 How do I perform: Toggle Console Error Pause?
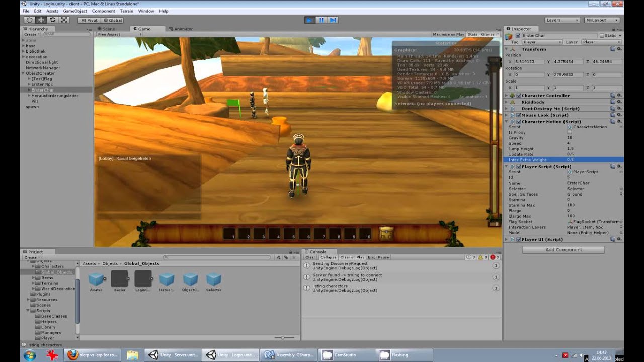tap(378, 257)
